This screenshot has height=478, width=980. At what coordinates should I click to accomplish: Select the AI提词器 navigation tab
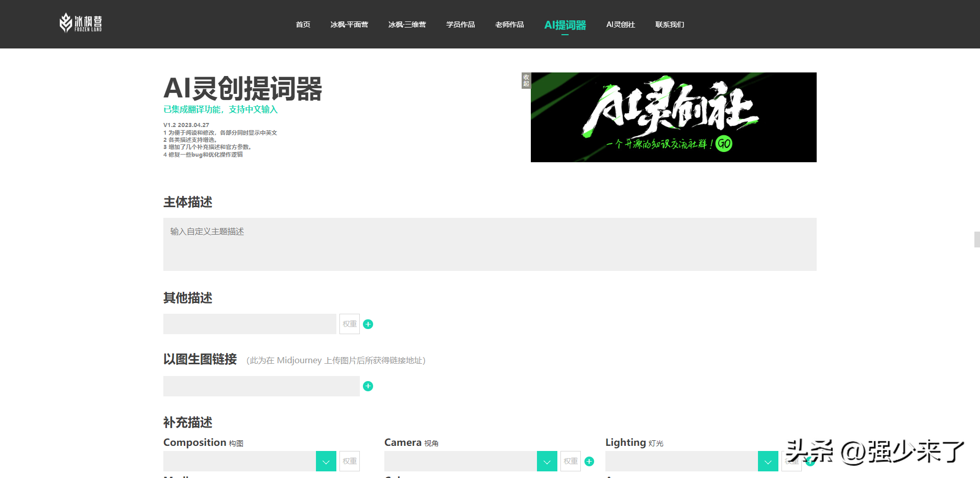pos(565,25)
